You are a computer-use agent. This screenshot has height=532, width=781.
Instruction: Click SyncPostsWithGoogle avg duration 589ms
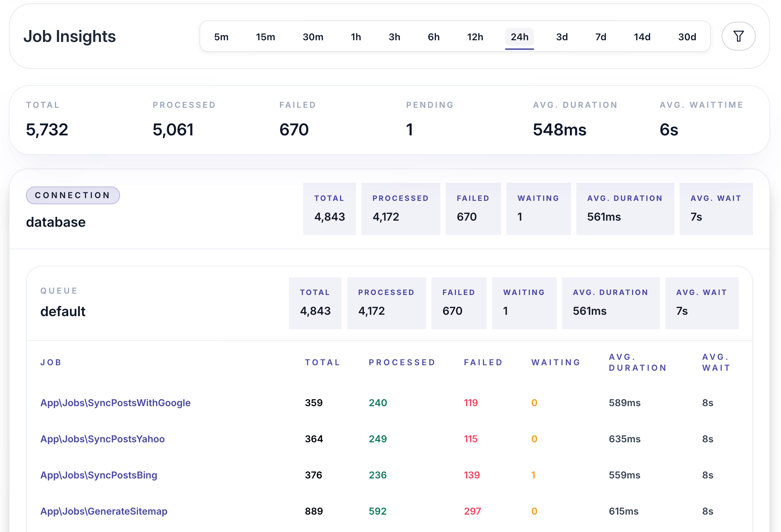pyautogui.click(x=625, y=403)
